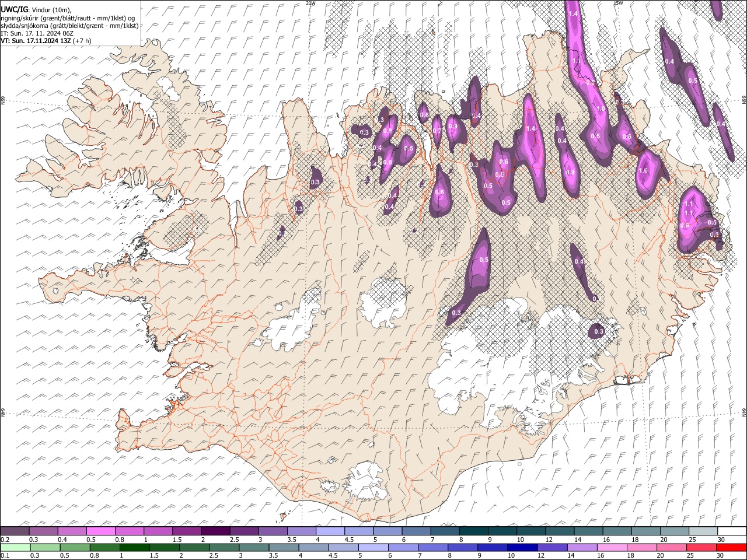Image resolution: width=747 pixels, height=560 pixels.
Task: Select the bright red 30 swatch in lower scale
Action: 731,547
